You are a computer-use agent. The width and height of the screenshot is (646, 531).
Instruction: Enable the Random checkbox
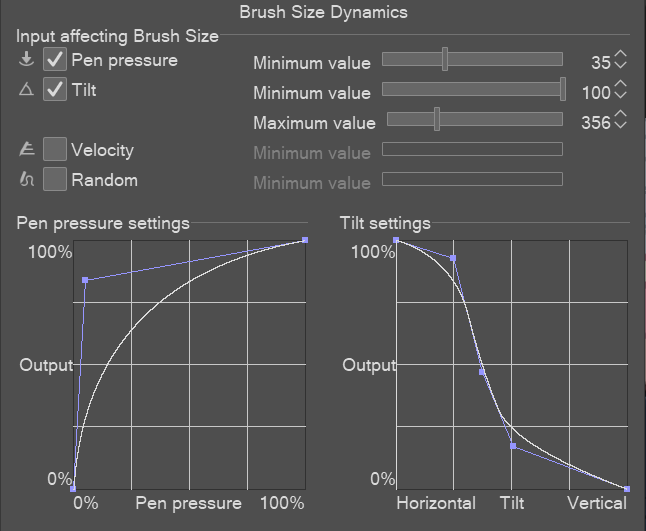(x=55, y=179)
